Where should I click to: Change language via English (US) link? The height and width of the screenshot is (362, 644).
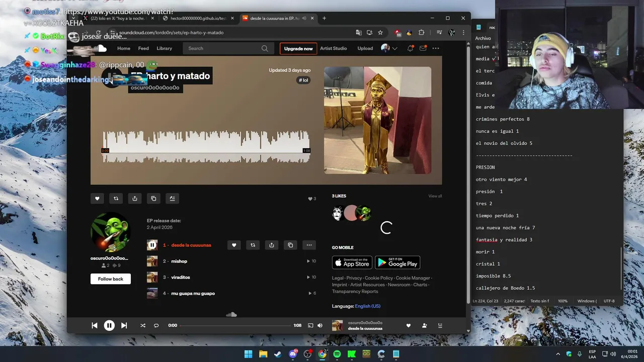[x=368, y=306]
